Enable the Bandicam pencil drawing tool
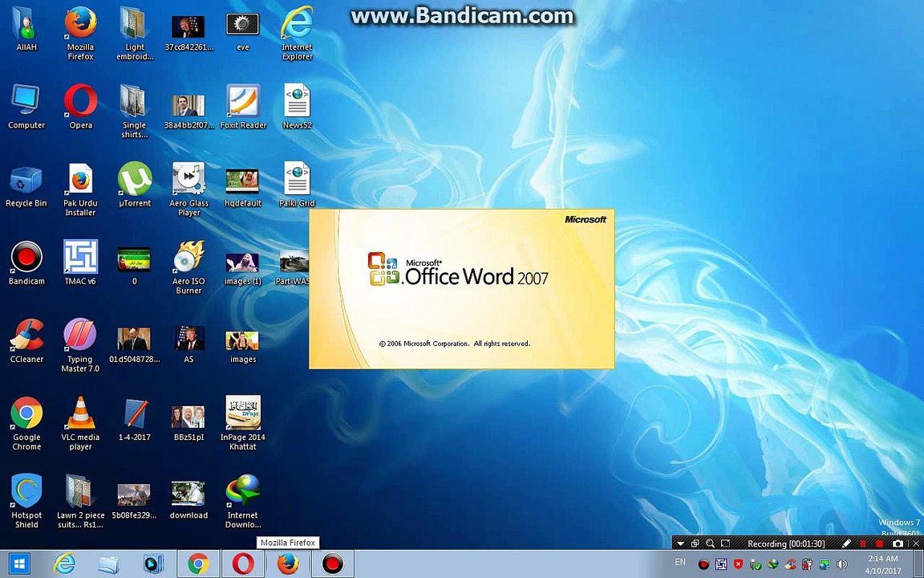Image resolution: width=924 pixels, height=578 pixels. (x=847, y=543)
